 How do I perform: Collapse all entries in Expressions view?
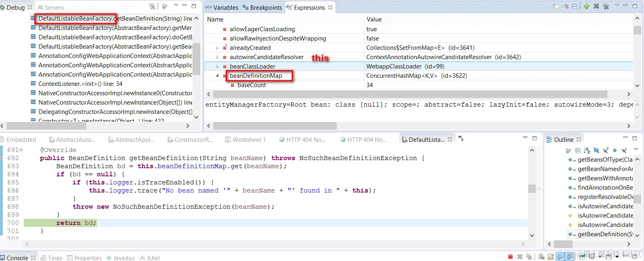click(575, 6)
